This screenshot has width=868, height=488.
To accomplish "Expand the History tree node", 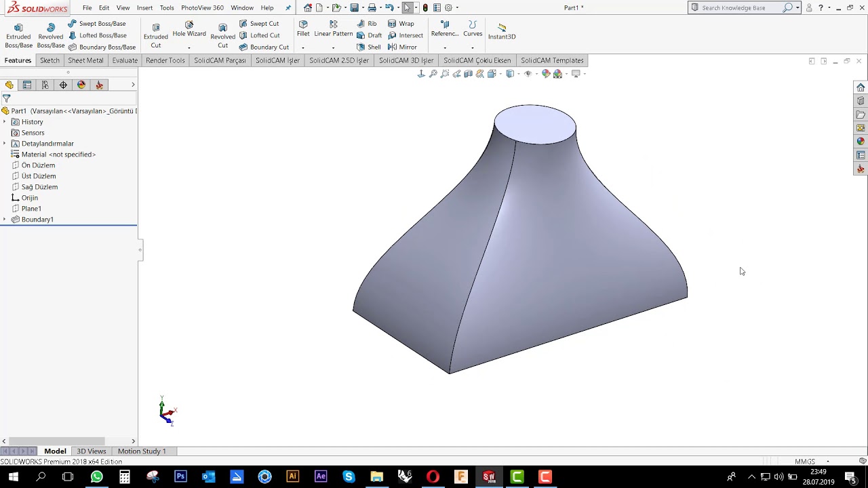I will click(x=5, y=122).
